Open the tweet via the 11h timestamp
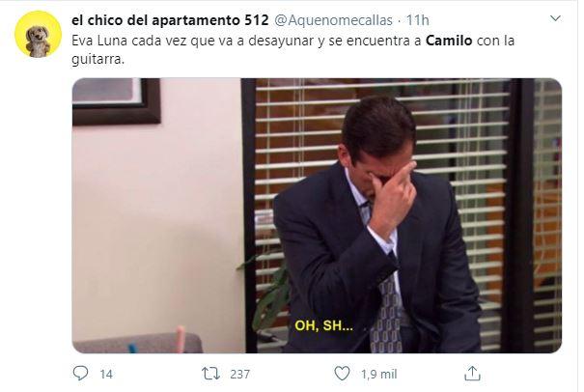The width and height of the screenshot is (584, 392). [418, 20]
